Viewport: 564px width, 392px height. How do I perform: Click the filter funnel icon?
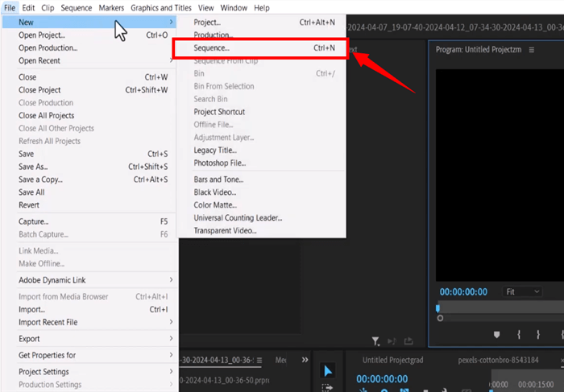375,341
